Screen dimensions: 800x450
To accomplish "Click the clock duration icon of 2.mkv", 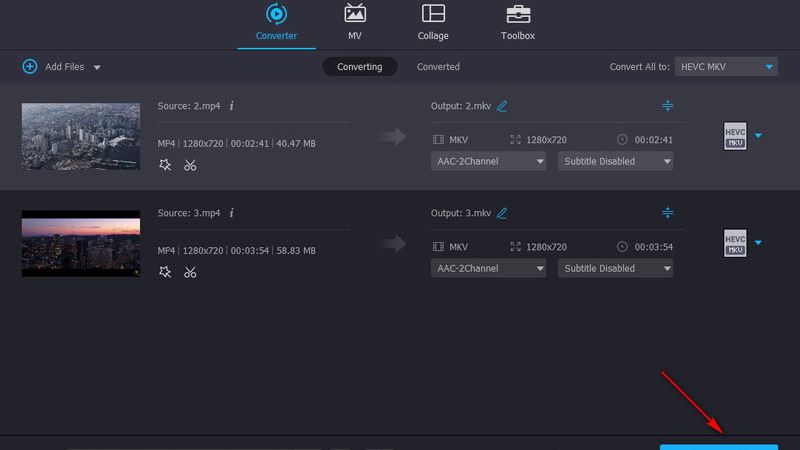I will click(x=622, y=139).
